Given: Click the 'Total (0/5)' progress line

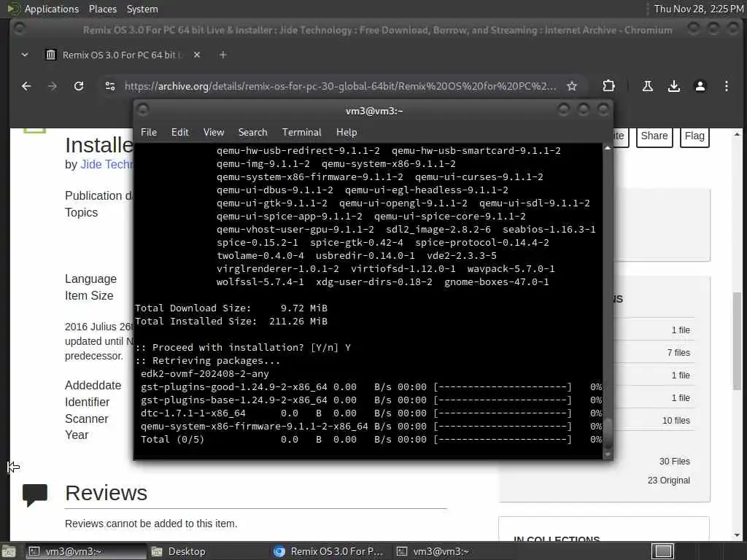Looking at the screenshot, I should 371,440.
